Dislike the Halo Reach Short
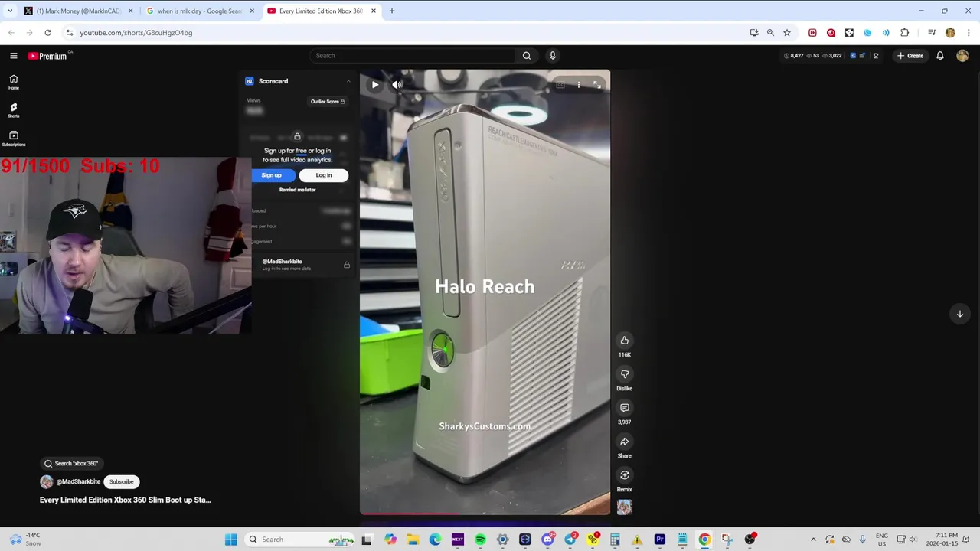Viewport: 980px width, 551px height. pyautogui.click(x=625, y=374)
